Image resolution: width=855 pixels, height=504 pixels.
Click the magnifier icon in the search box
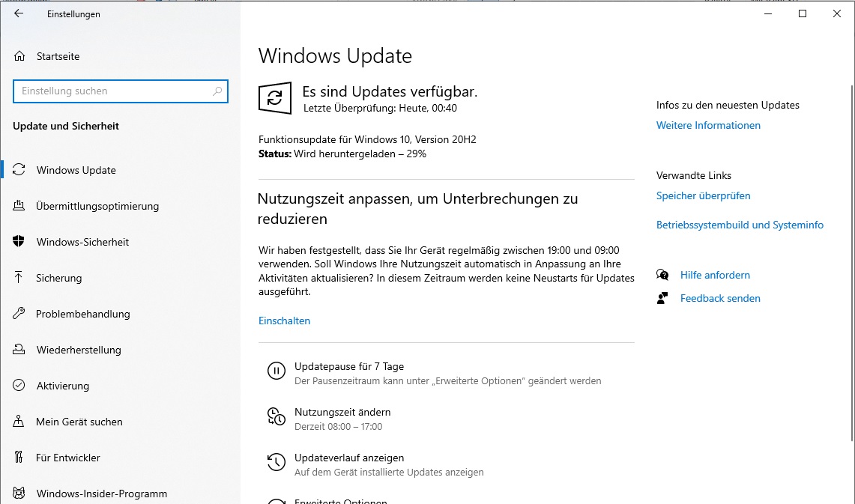217,91
